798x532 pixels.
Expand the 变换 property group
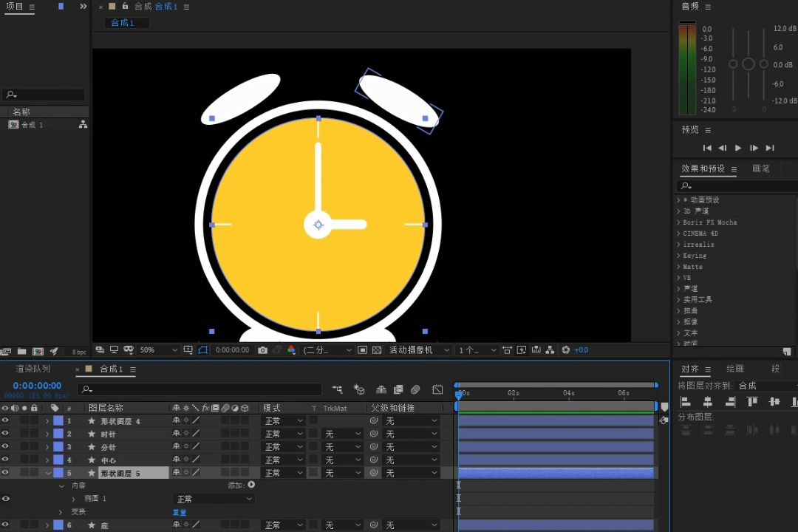(x=61, y=511)
